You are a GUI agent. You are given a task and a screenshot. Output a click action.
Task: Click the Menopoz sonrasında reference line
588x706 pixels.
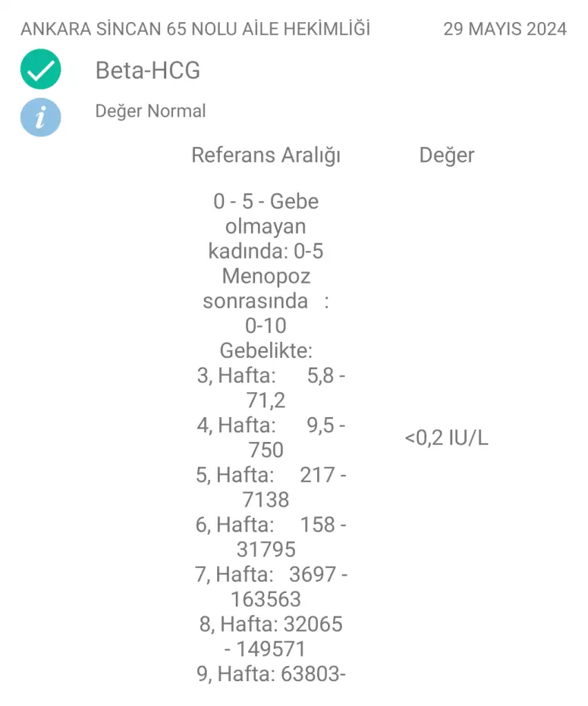click(x=265, y=288)
